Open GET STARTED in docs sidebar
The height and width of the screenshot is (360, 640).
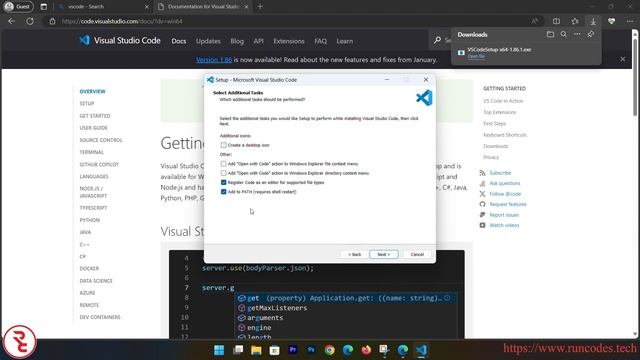95,116
